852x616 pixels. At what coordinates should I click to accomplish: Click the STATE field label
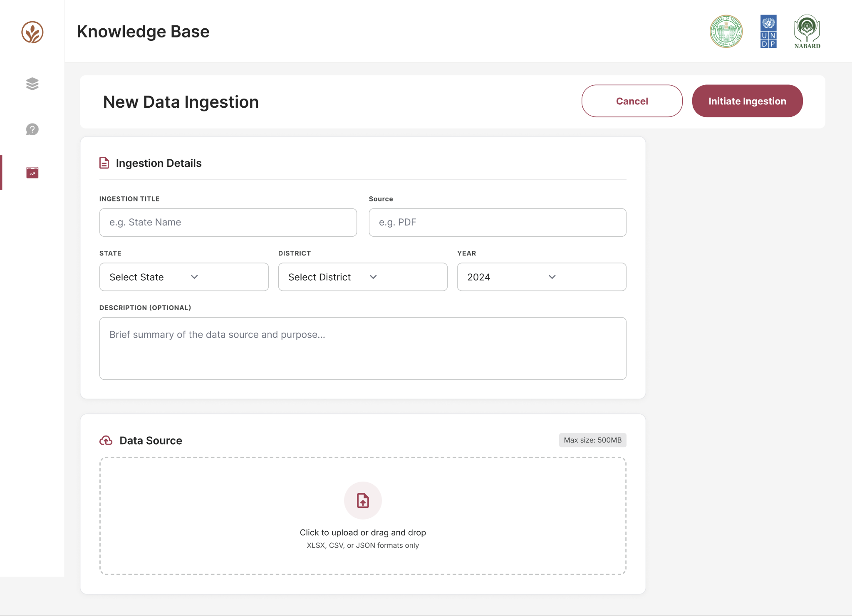[x=110, y=253]
